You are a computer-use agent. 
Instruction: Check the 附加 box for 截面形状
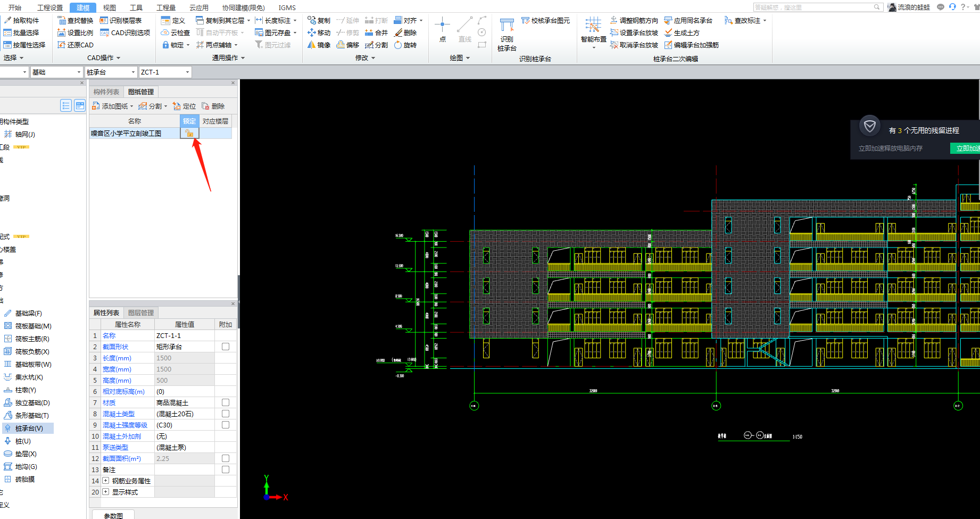pos(226,347)
